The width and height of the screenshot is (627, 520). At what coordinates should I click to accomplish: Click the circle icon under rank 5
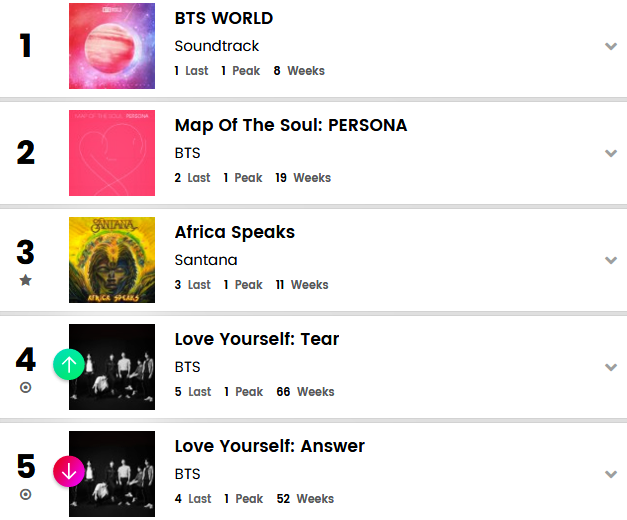(x=26, y=494)
